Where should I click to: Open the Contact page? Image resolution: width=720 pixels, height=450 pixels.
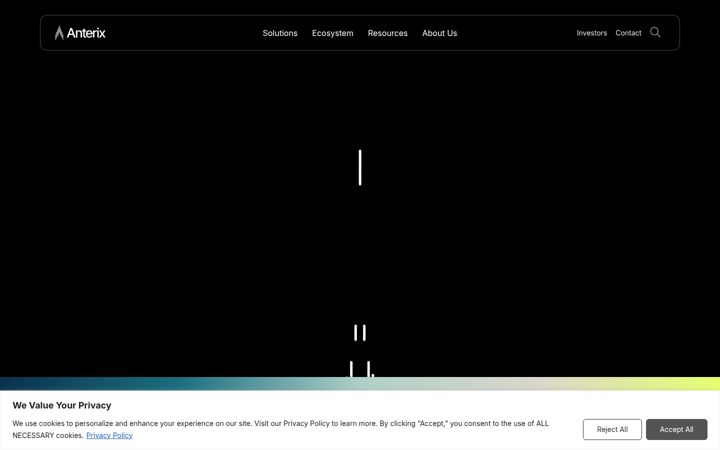click(628, 33)
